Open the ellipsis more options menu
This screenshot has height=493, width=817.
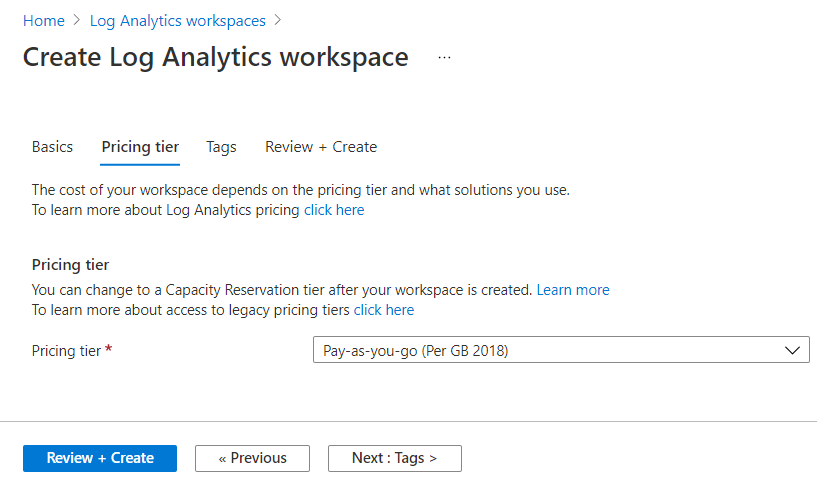[x=444, y=57]
